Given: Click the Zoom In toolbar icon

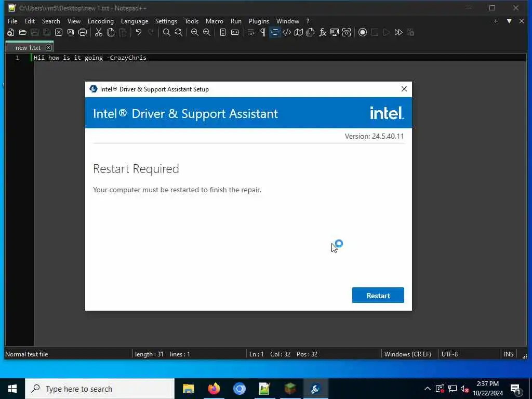Looking at the screenshot, I should pos(195,33).
